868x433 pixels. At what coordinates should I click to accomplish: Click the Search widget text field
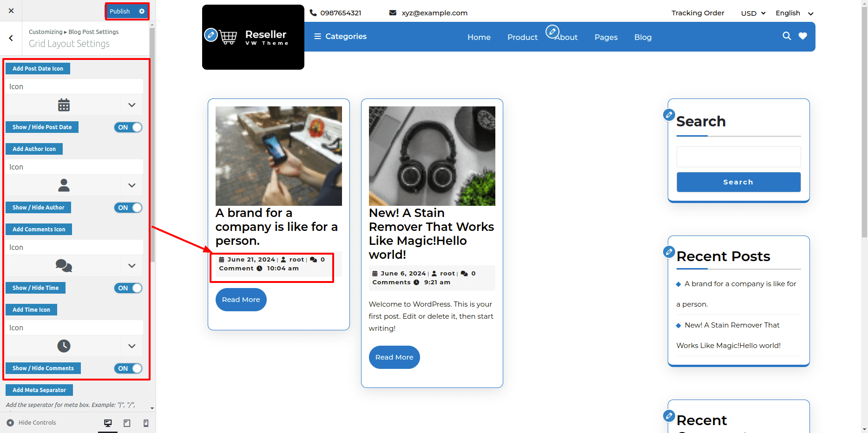738,157
